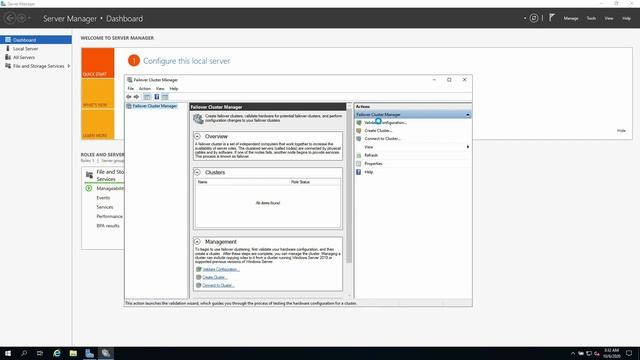This screenshot has width=640, height=360.
Task: Click Create Cluster in the Actions pane
Action: [x=378, y=131]
